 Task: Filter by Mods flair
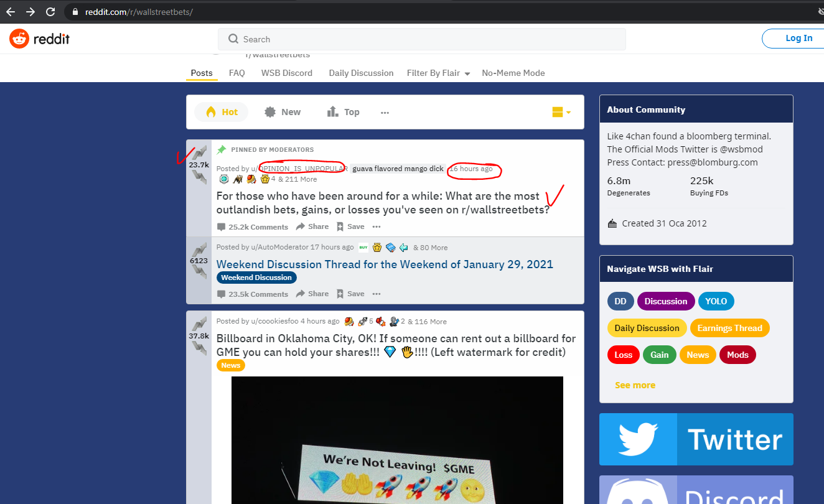738,355
